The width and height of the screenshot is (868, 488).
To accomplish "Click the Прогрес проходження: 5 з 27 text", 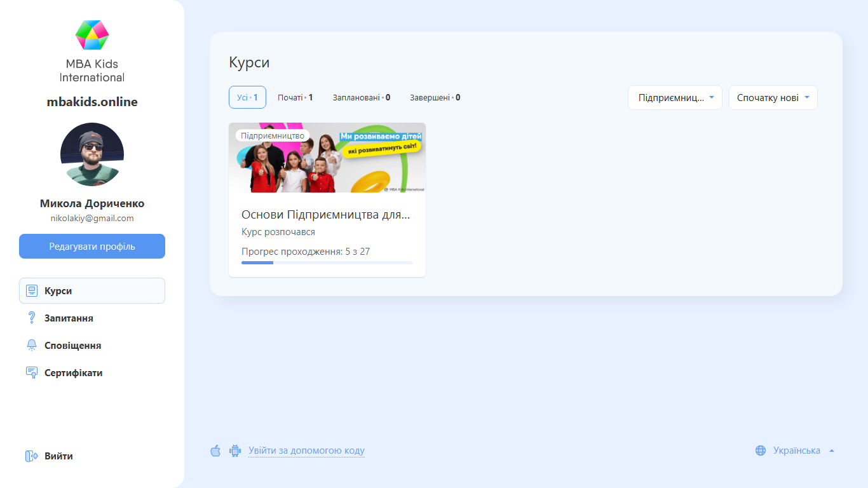I will click(306, 252).
